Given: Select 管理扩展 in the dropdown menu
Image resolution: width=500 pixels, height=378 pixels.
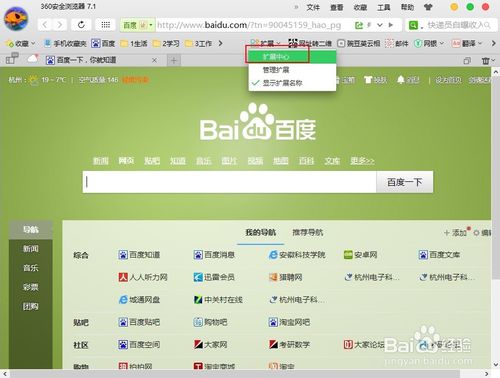Looking at the screenshot, I should [292, 70].
